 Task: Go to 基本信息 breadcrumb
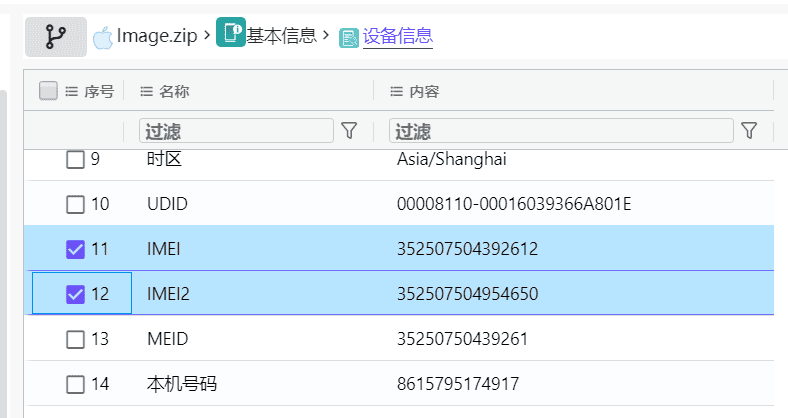(281, 36)
